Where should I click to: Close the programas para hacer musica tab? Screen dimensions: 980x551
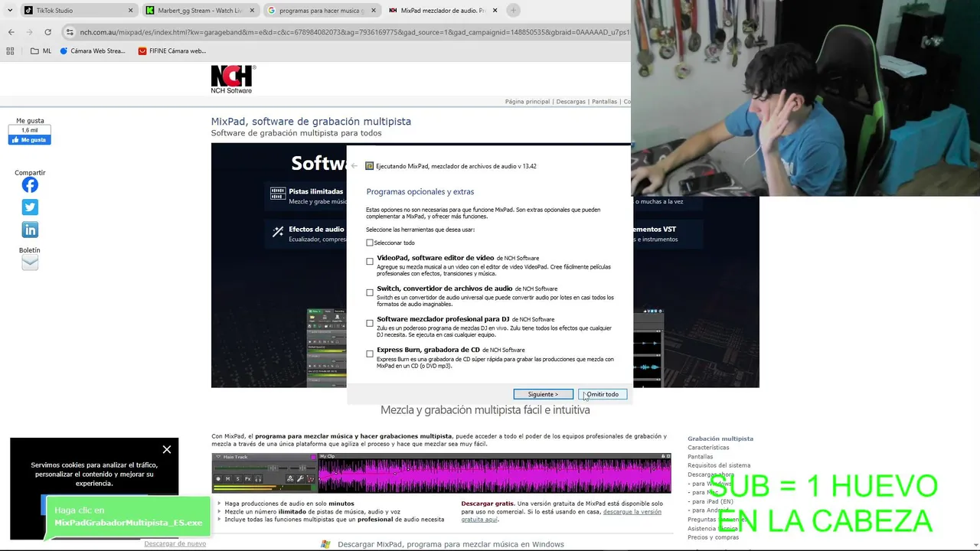click(374, 11)
